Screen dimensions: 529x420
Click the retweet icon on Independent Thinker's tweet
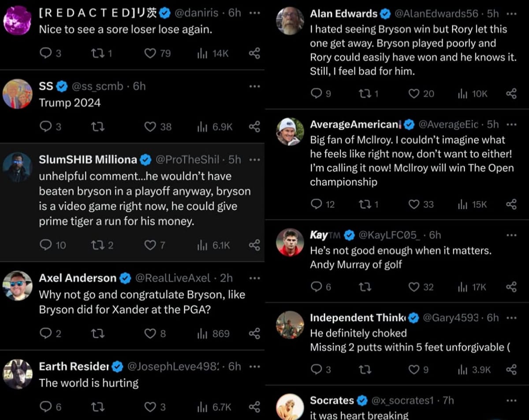point(365,369)
